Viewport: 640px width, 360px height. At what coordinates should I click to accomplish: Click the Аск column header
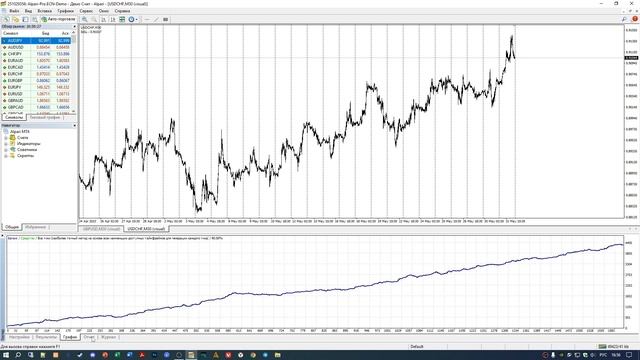(65, 33)
